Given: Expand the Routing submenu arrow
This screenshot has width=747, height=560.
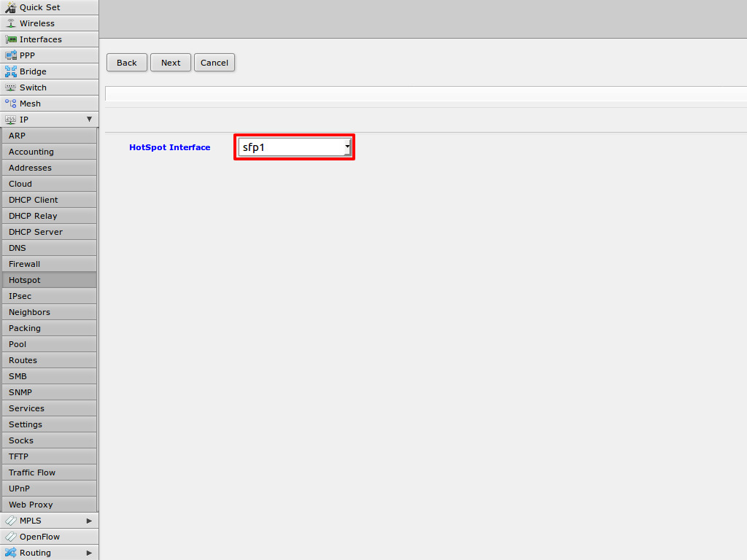Looking at the screenshot, I should coord(89,553).
